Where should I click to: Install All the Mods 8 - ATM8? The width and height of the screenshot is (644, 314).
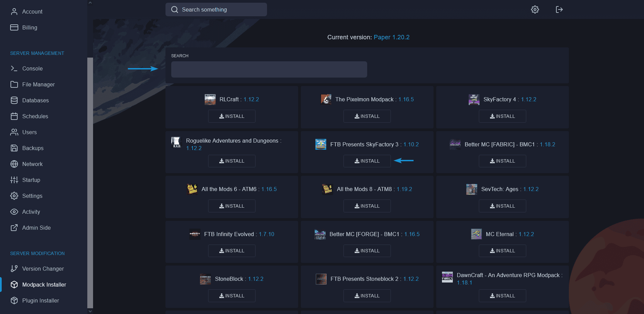coord(367,206)
